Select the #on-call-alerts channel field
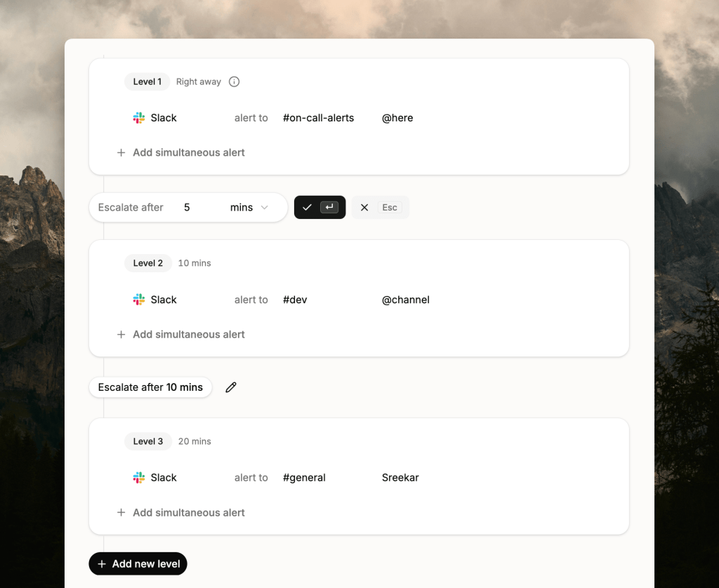Screen dimensions: 719x588 point(318,118)
